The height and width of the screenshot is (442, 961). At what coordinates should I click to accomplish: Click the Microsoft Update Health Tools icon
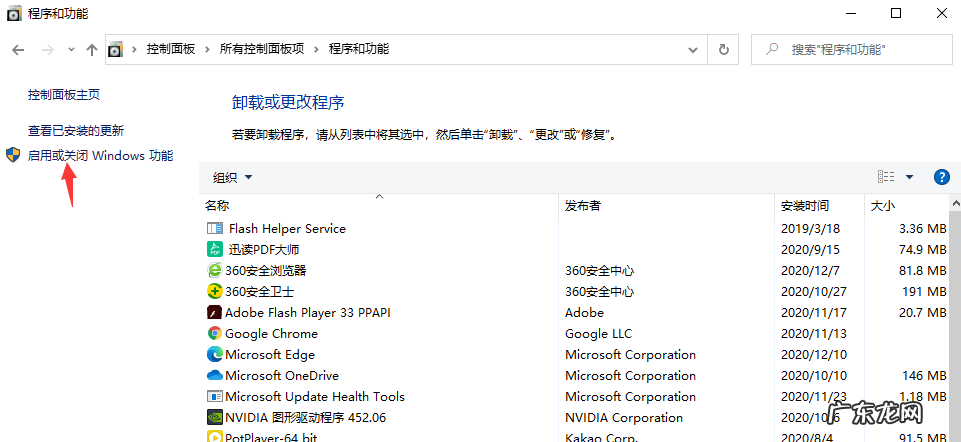[x=215, y=397]
